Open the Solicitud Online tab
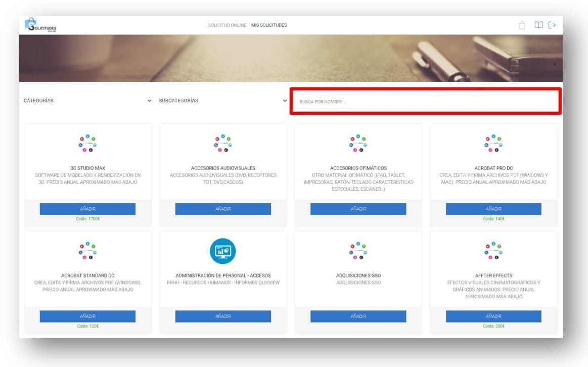 click(x=227, y=25)
